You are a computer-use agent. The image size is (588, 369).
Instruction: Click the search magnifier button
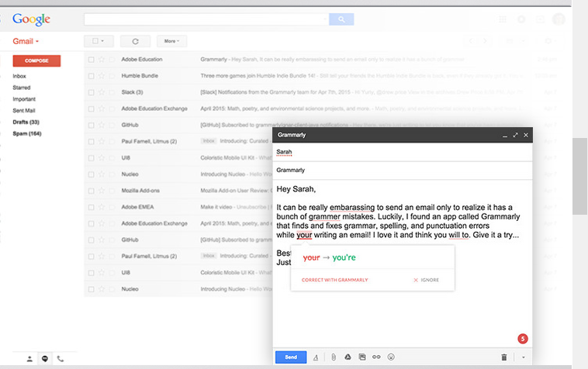[341, 19]
